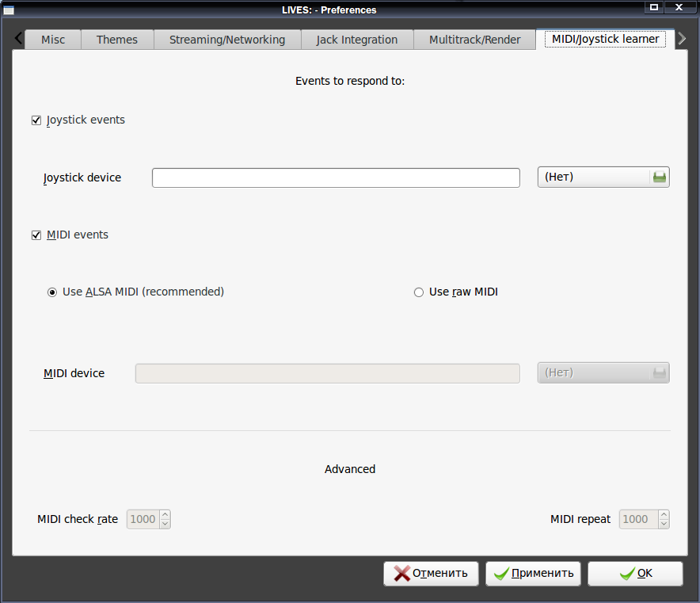Click the window menu icon in title bar
Screen dimensions: 700x603
(9, 10)
